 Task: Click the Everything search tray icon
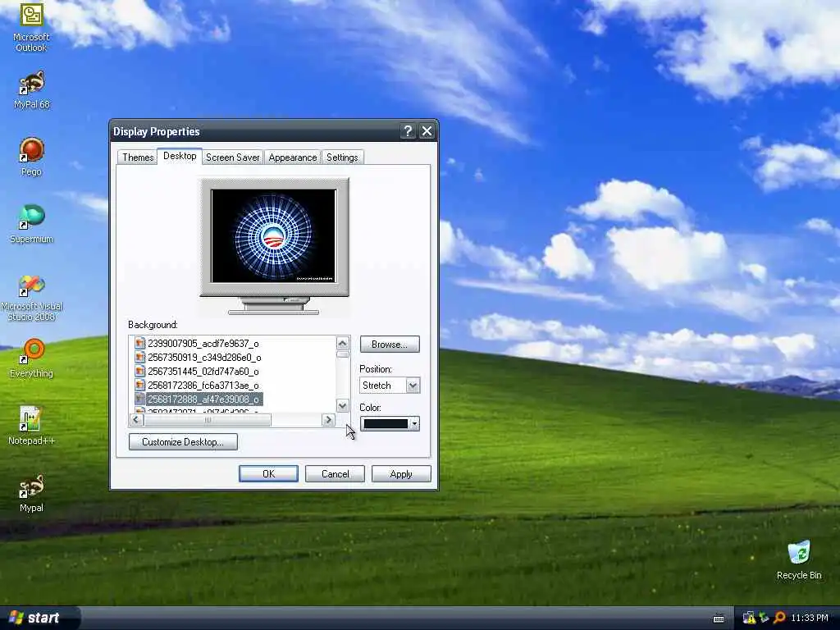point(779,618)
